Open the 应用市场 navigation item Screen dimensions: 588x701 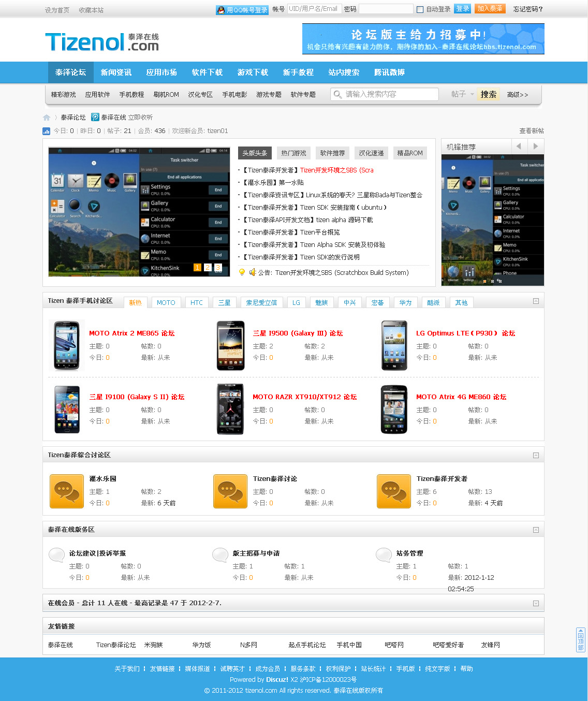click(x=162, y=72)
